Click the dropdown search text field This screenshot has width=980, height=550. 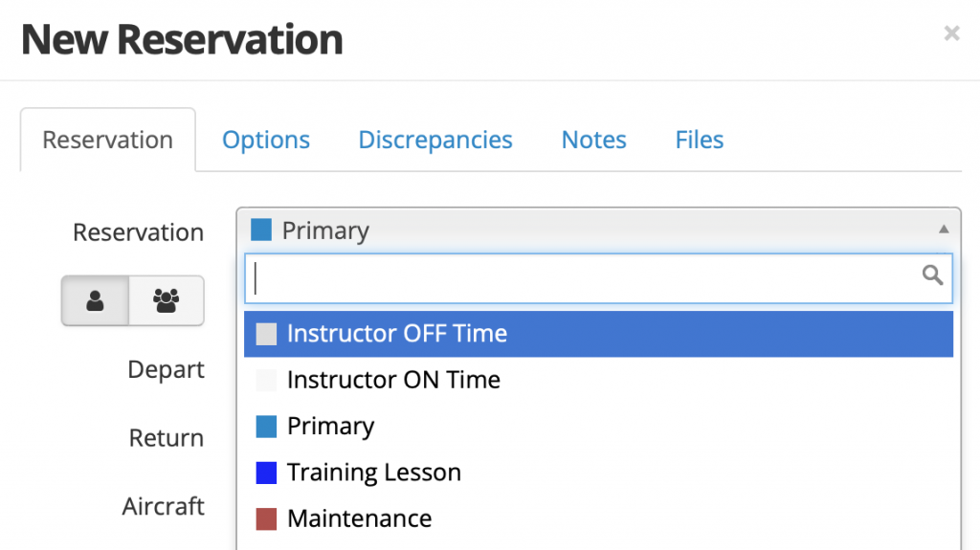click(x=584, y=277)
